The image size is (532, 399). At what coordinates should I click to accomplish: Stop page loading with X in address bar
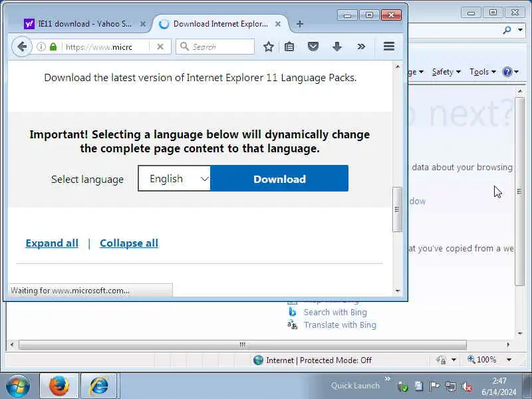[160, 47]
